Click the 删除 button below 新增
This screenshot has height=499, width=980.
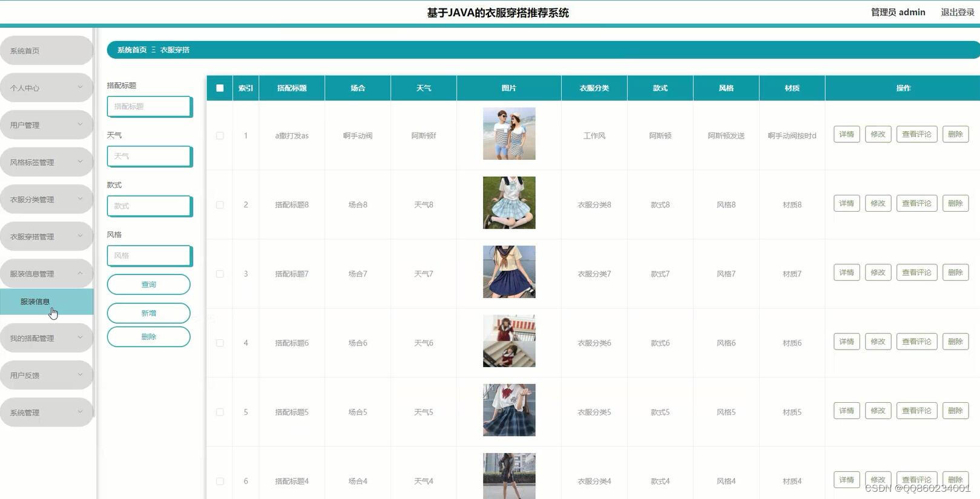tap(149, 337)
